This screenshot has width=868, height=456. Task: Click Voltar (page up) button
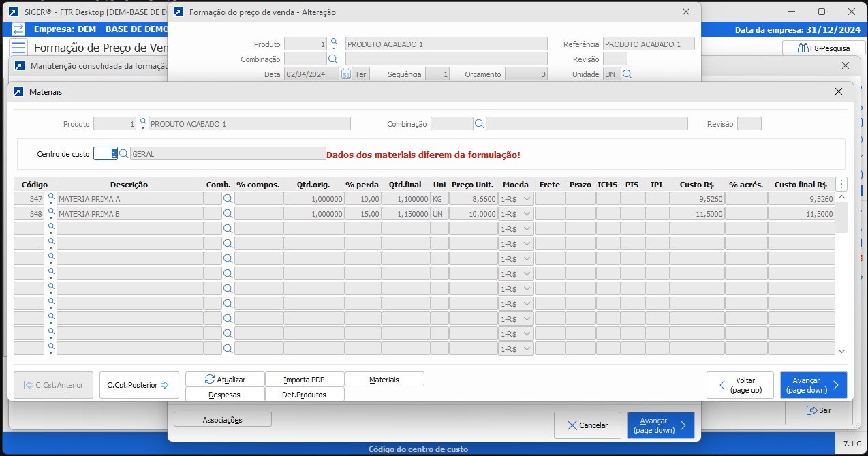pyautogui.click(x=740, y=385)
